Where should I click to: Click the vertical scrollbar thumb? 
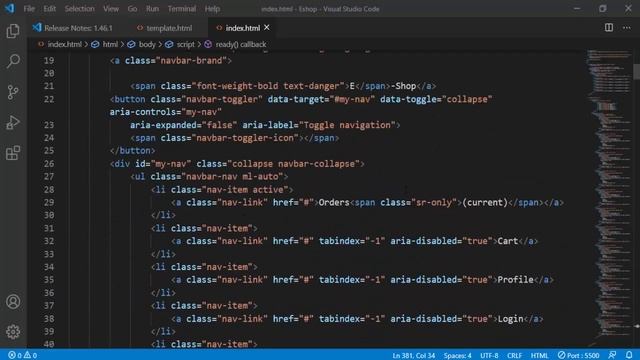pos(636,72)
